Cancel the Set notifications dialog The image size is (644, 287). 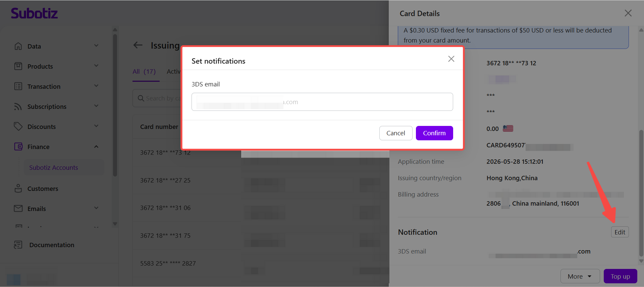point(396,133)
